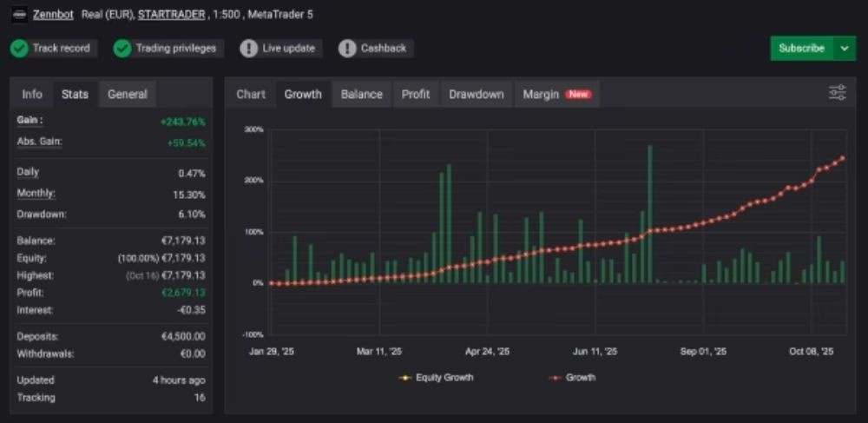The image size is (868, 423).
Task: Click the Jan 29, '25 axis label
Action: (x=271, y=352)
